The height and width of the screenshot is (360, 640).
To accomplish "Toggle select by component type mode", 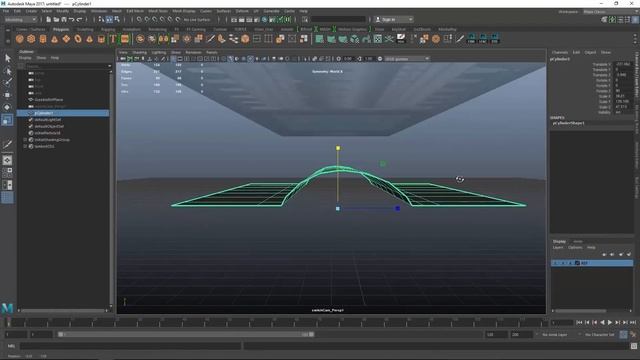I will click(117, 19).
